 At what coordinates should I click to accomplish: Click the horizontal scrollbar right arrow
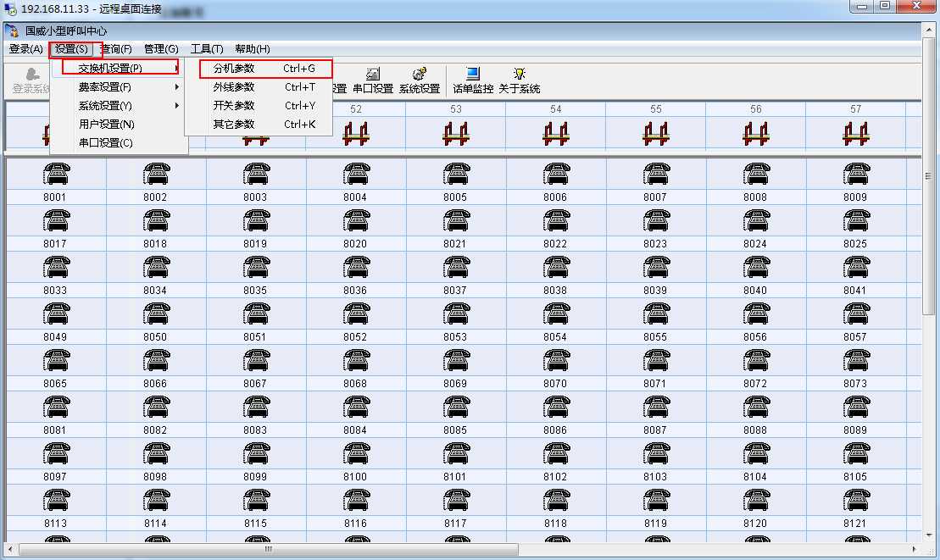click(x=914, y=549)
